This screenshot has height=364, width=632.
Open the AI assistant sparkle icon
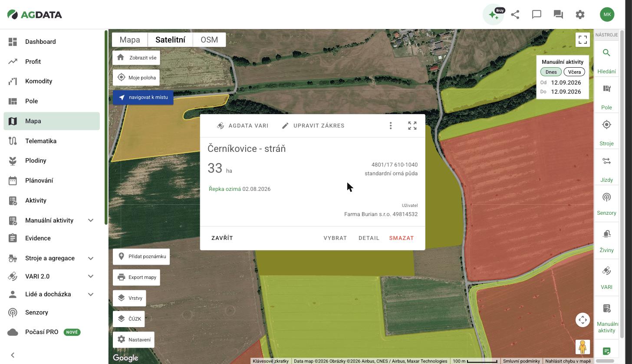494,14
